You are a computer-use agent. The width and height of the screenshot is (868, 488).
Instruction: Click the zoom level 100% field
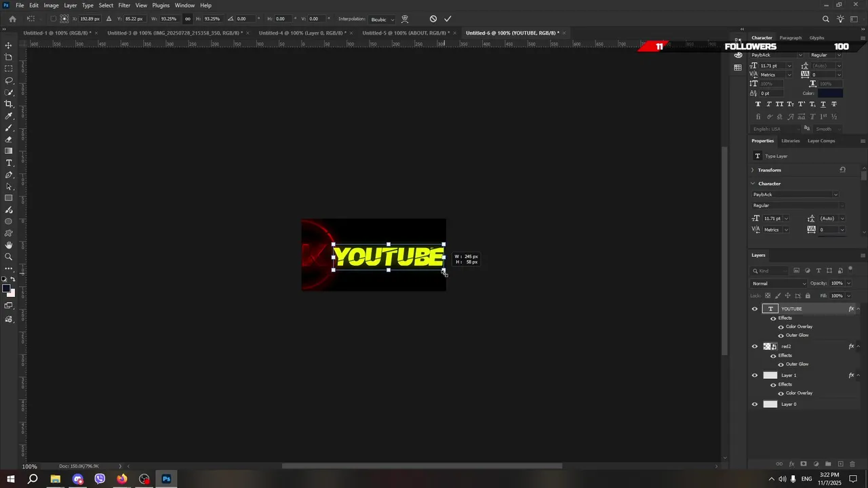(30, 466)
